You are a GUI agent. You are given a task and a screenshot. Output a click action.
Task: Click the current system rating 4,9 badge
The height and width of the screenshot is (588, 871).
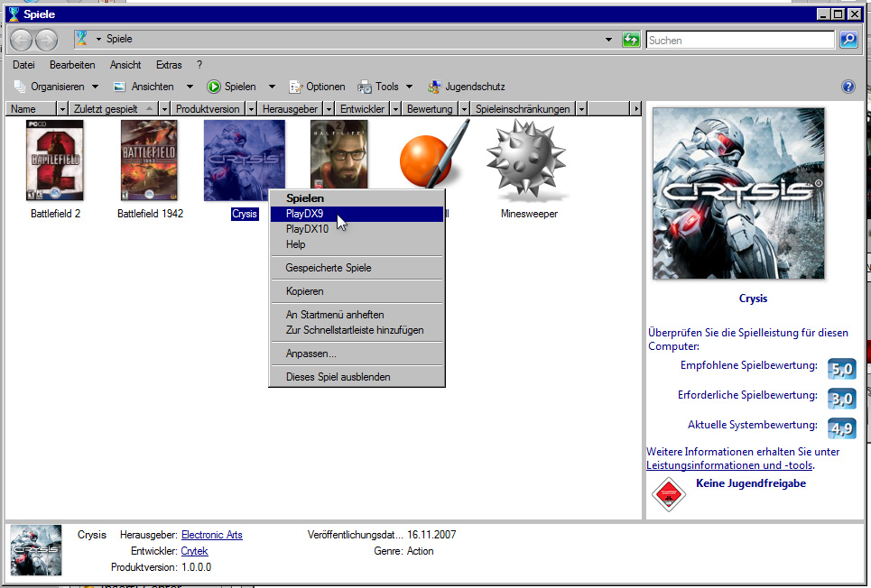click(841, 428)
